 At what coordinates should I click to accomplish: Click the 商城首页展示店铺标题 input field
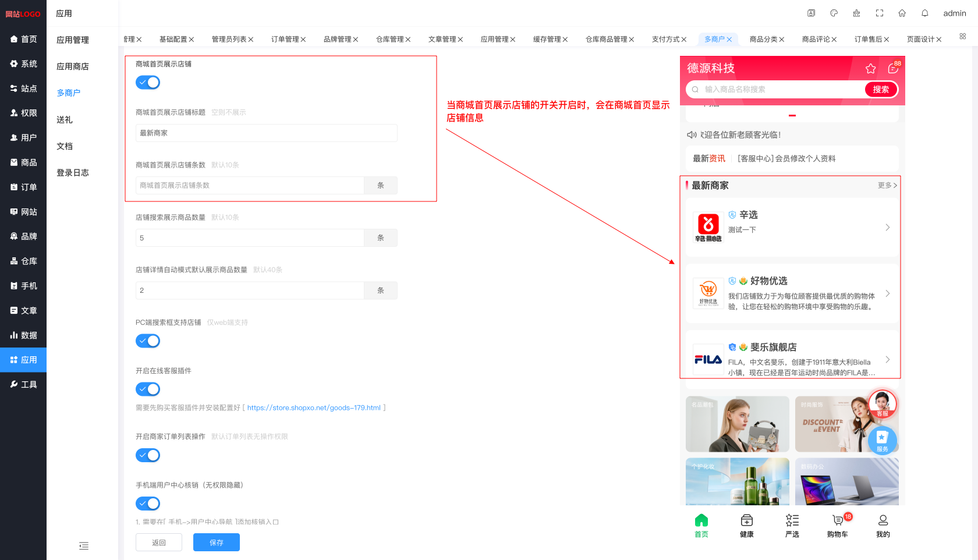267,133
